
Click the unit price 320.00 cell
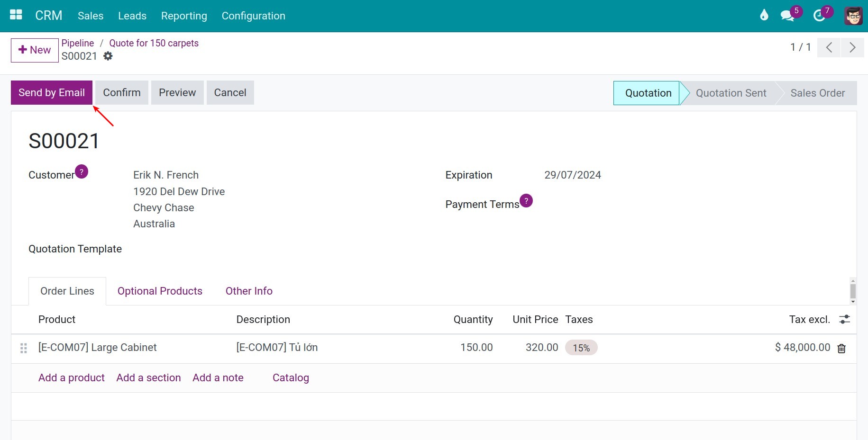pos(542,348)
